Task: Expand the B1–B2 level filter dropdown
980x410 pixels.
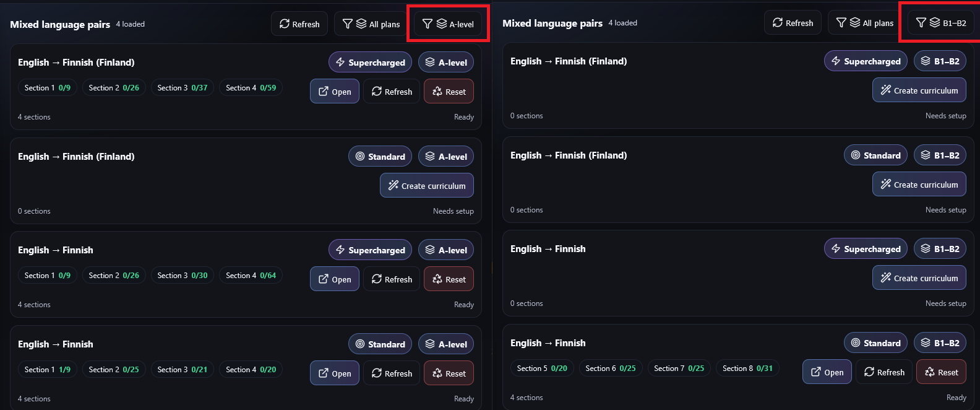Action: click(941, 23)
